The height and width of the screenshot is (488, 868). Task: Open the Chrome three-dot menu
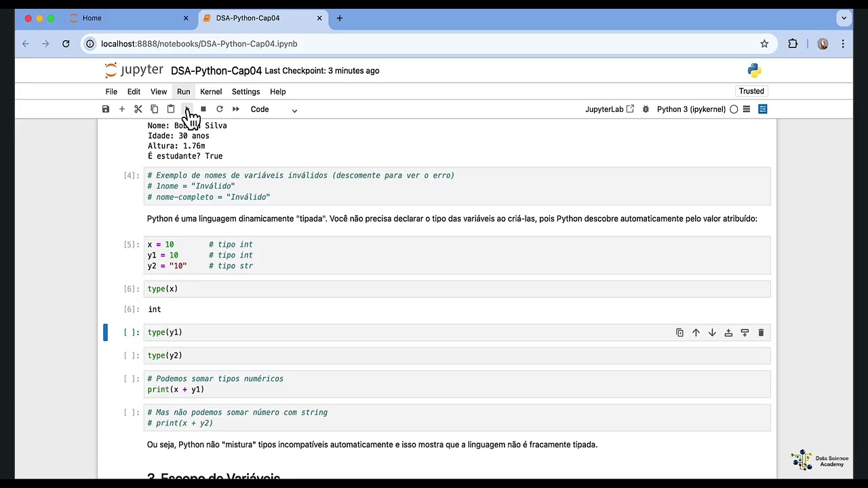[843, 43]
